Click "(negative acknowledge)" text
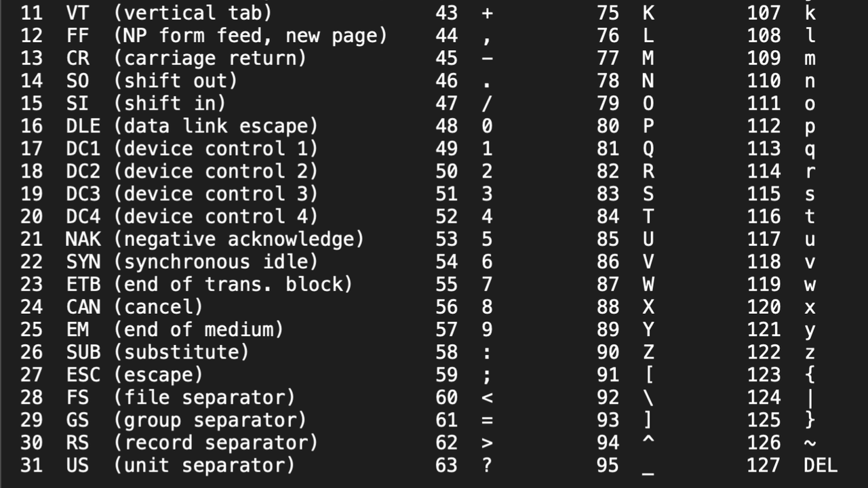This screenshot has width=868, height=488. click(239, 239)
